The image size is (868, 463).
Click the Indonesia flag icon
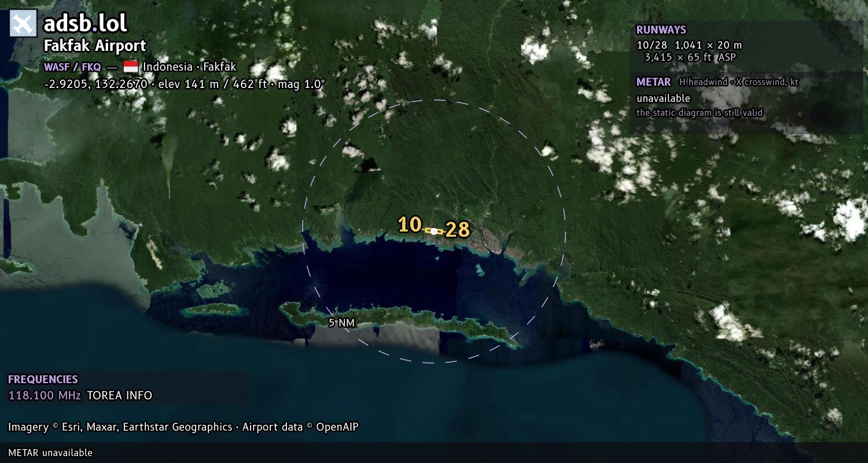coord(131,67)
